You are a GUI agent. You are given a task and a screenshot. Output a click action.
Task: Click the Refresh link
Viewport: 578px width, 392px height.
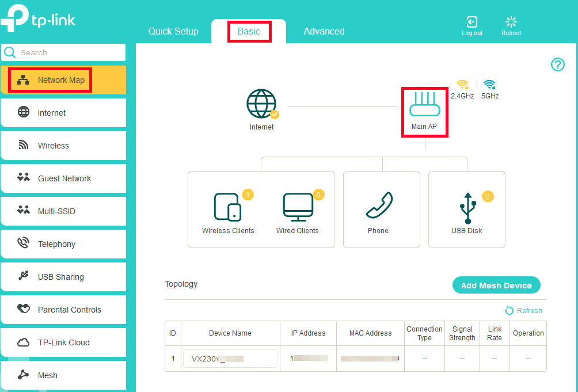[x=529, y=311]
